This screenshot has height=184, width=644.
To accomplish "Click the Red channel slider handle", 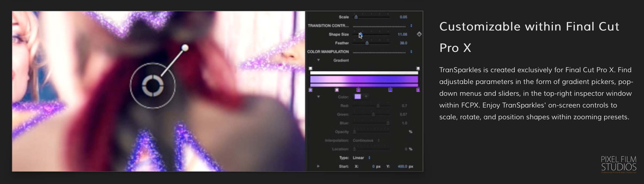I will [x=378, y=106].
